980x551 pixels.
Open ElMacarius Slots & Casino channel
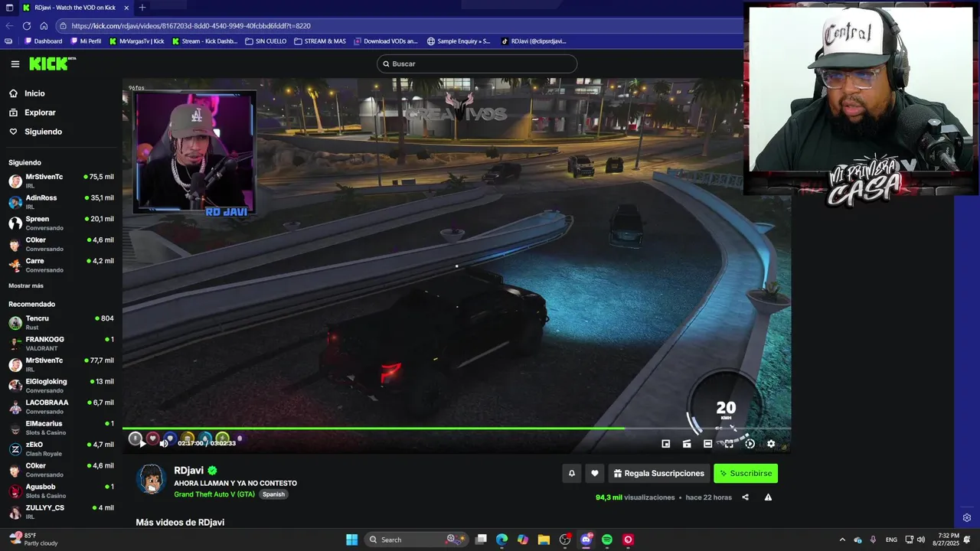(x=61, y=428)
